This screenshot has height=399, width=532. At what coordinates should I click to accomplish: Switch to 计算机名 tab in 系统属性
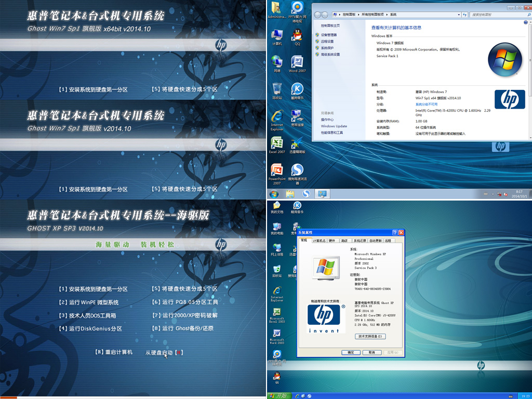[x=319, y=241]
